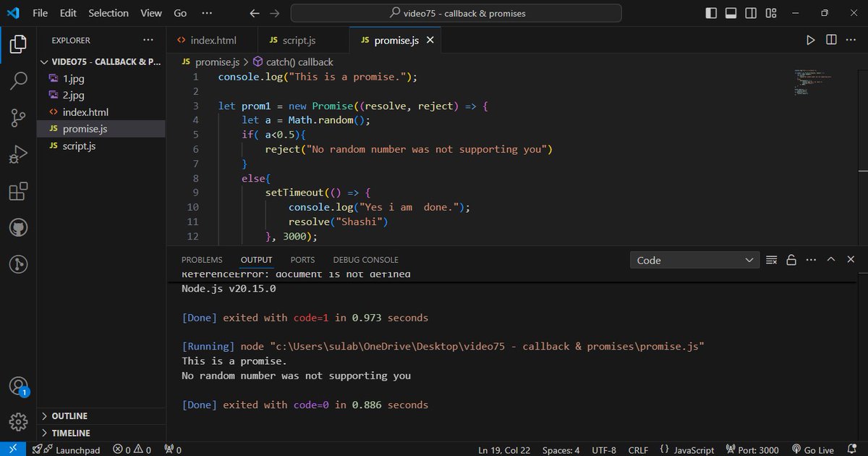This screenshot has height=456, width=868.
Task: Open the Selection menu
Action: tap(109, 13)
